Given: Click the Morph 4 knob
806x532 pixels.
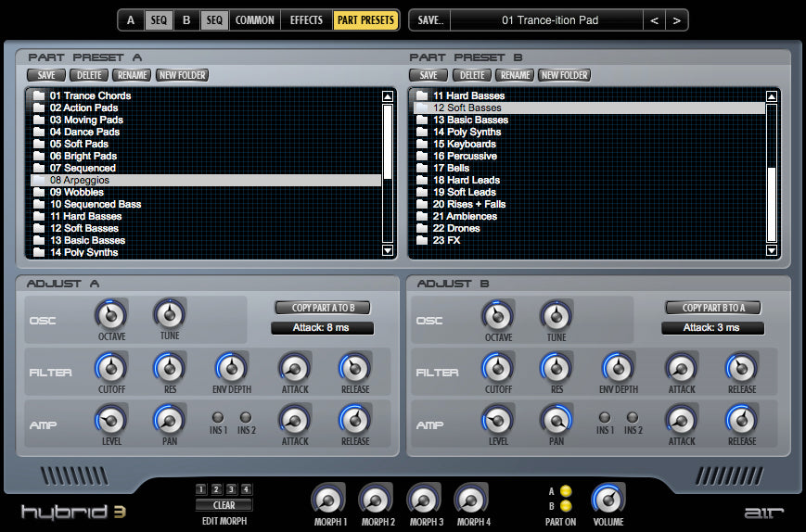Looking at the screenshot, I should pos(470,500).
